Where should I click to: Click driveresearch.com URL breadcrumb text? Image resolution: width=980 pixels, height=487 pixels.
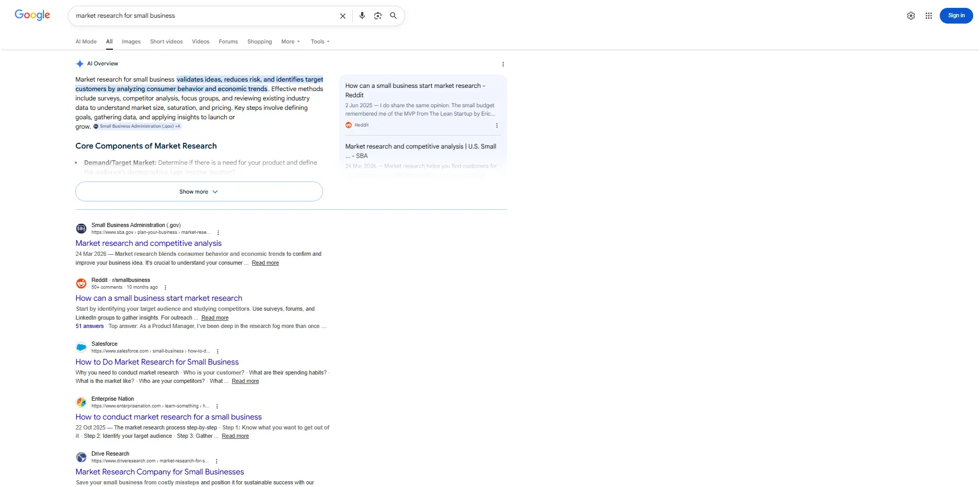[x=150, y=461]
